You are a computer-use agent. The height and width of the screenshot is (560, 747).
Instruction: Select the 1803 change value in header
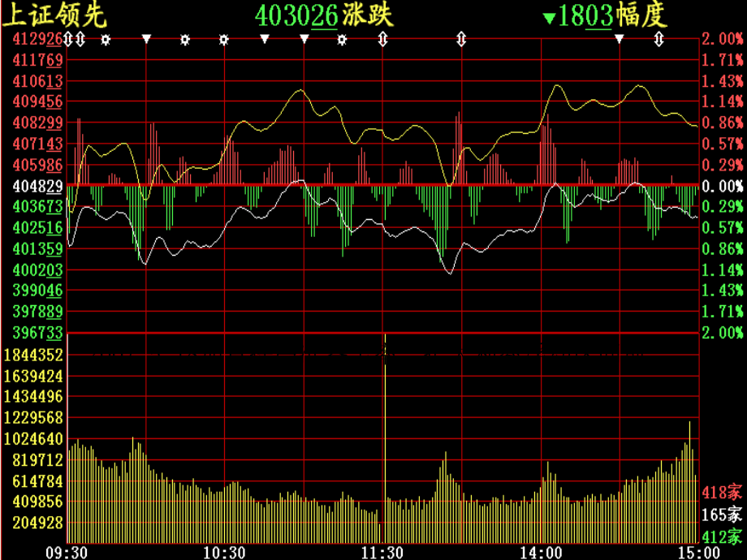pyautogui.click(x=585, y=15)
